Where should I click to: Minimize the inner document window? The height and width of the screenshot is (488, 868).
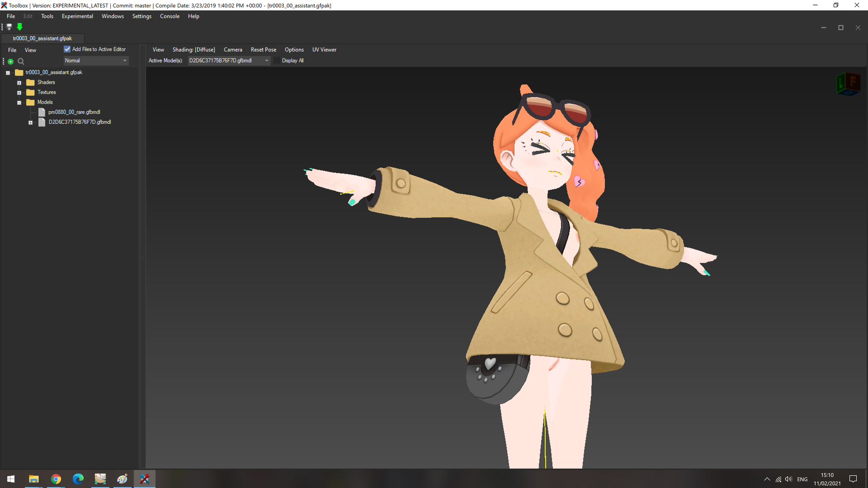[x=824, y=28]
